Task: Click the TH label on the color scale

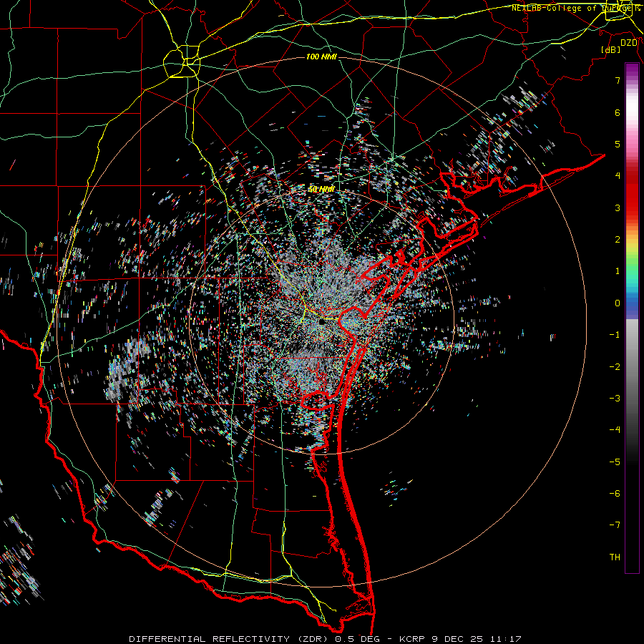Action: point(615,557)
